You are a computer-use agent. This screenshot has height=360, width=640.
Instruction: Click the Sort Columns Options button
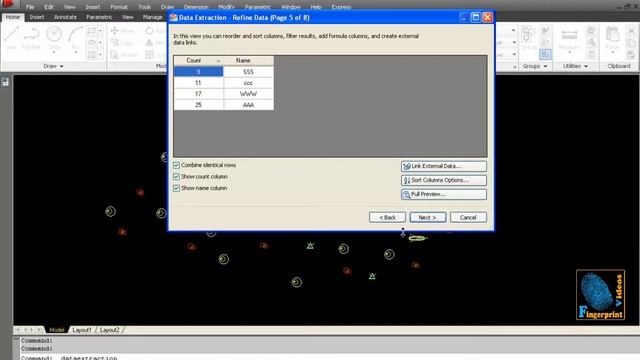point(444,180)
